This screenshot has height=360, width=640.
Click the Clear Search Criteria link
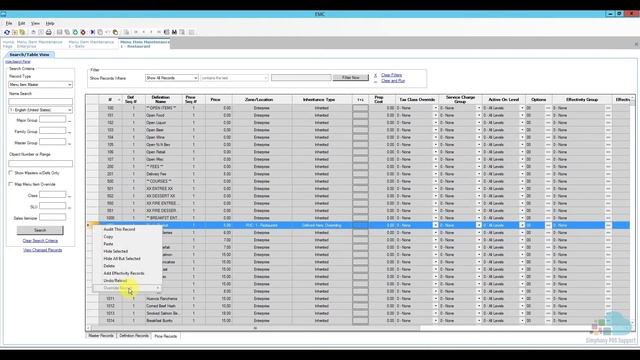[x=40, y=241]
